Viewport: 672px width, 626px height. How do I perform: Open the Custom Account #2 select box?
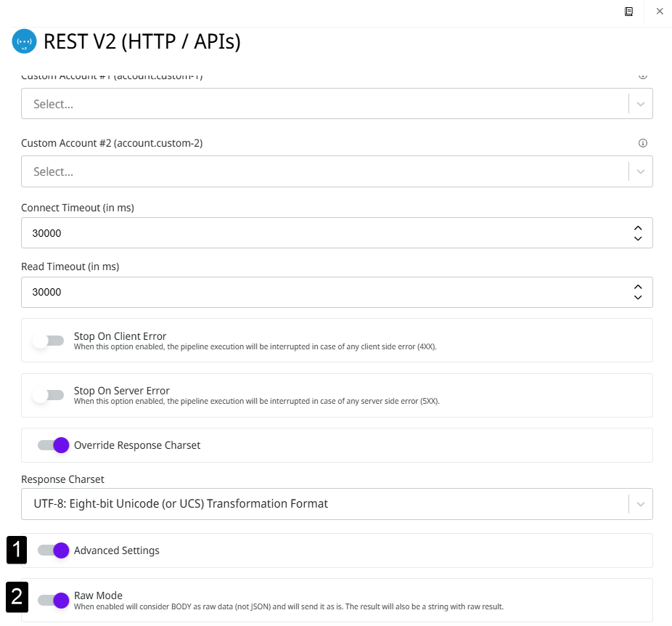[327, 172]
